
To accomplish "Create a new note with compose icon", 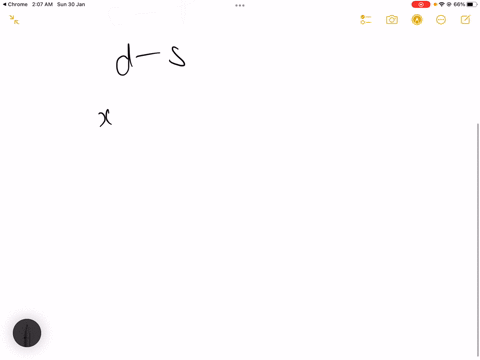I will 465,20.
